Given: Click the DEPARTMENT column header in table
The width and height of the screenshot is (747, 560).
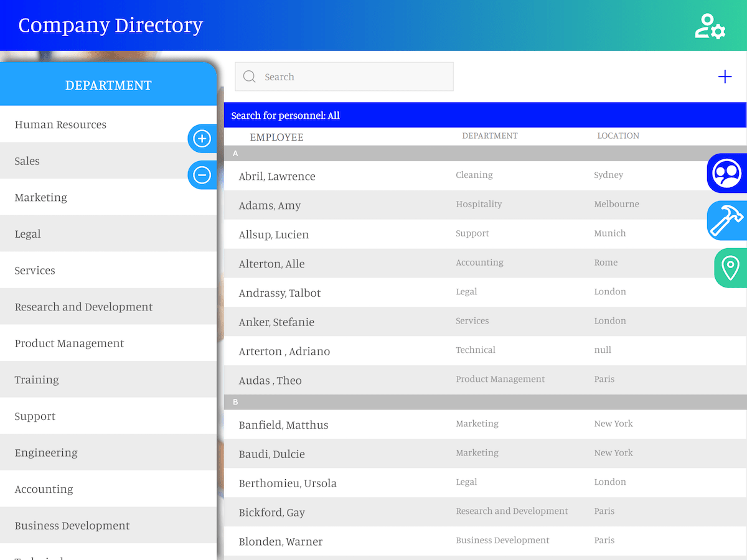Looking at the screenshot, I should pyautogui.click(x=490, y=136).
